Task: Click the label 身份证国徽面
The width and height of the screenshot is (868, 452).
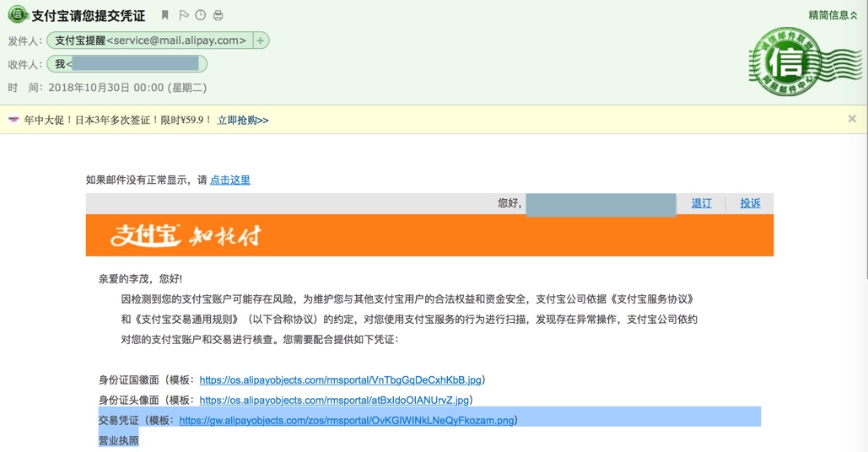Action: pyautogui.click(x=128, y=380)
